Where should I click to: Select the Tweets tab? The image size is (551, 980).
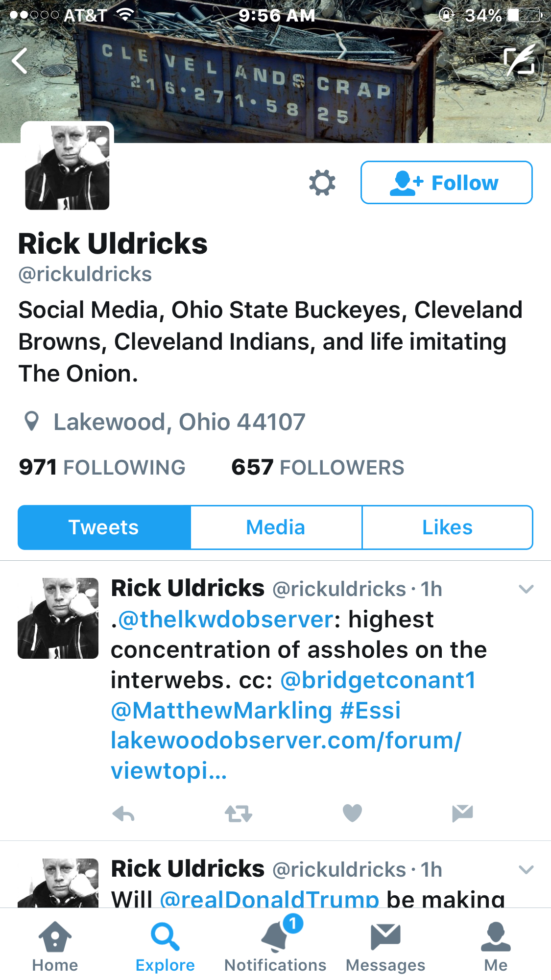click(104, 527)
